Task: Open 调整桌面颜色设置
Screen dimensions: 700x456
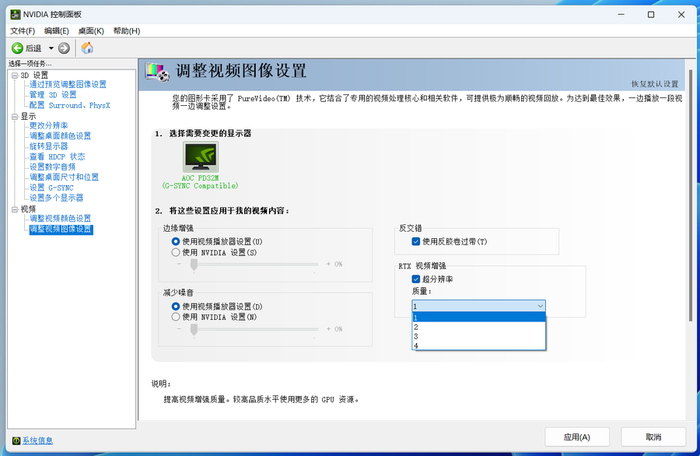Action: [60, 136]
